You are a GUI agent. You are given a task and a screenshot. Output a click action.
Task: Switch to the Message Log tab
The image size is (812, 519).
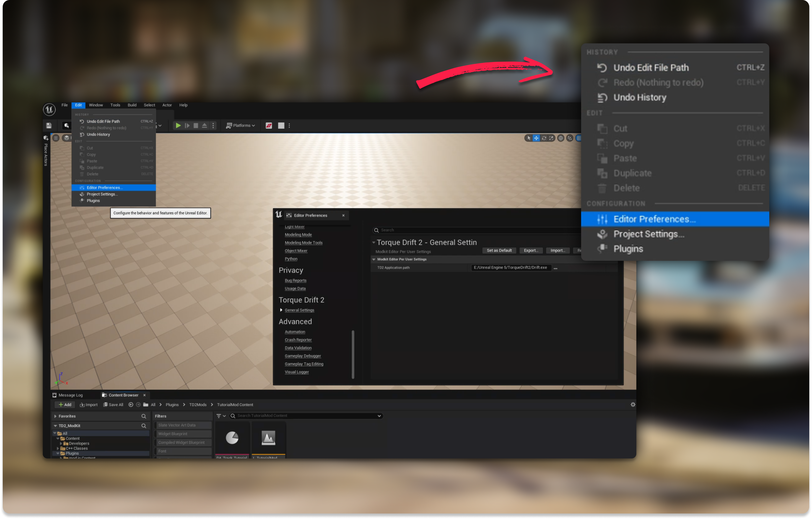point(70,395)
